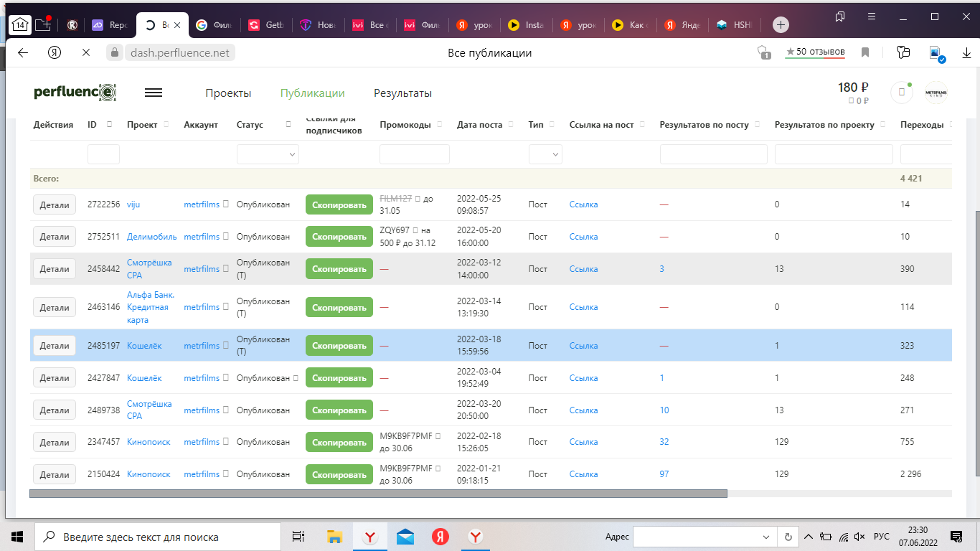Click Результатов по посту filter field
980x551 pixels.
(714, 154)
